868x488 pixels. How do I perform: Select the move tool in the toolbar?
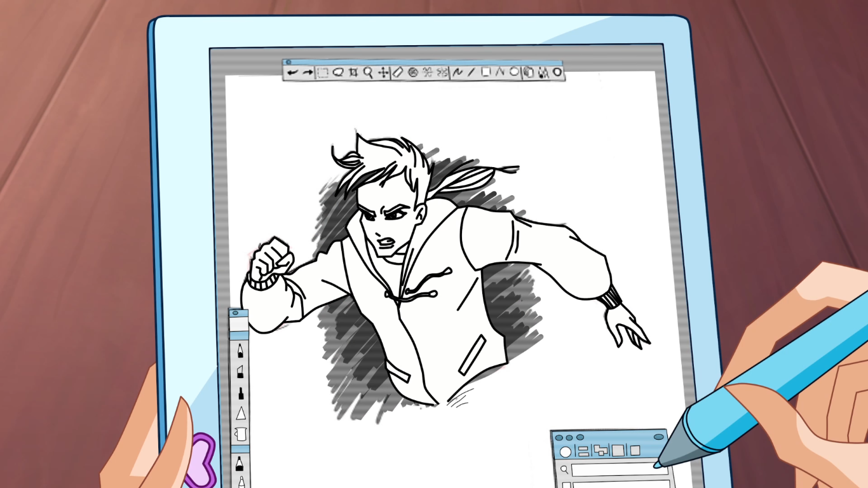coord(383,73)
